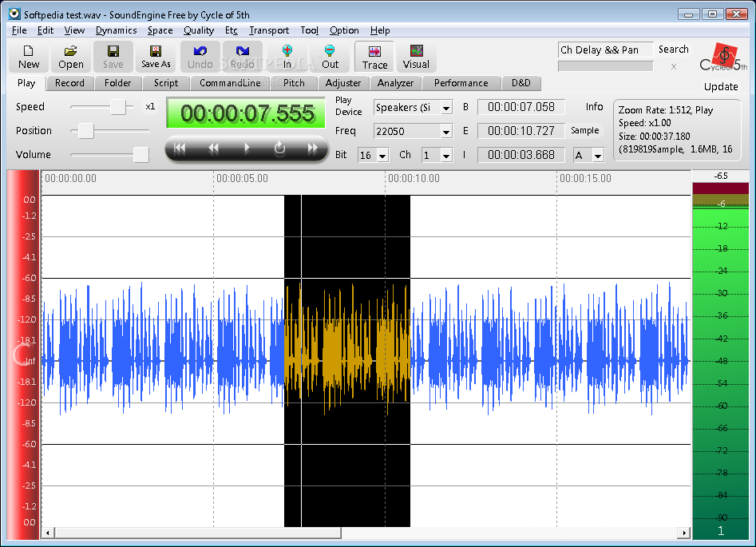
Task: Toggle the Trace toolbar button
Action: tap(374, 57)
